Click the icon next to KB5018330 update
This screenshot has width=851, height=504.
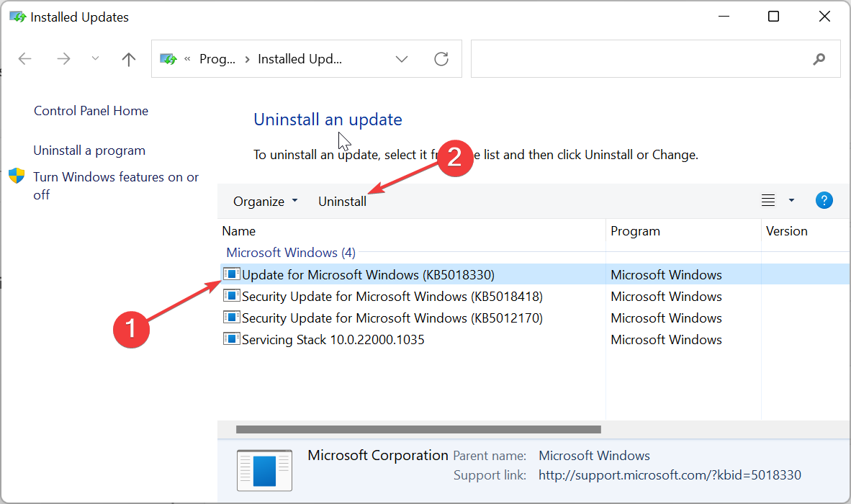pos(232,274)
